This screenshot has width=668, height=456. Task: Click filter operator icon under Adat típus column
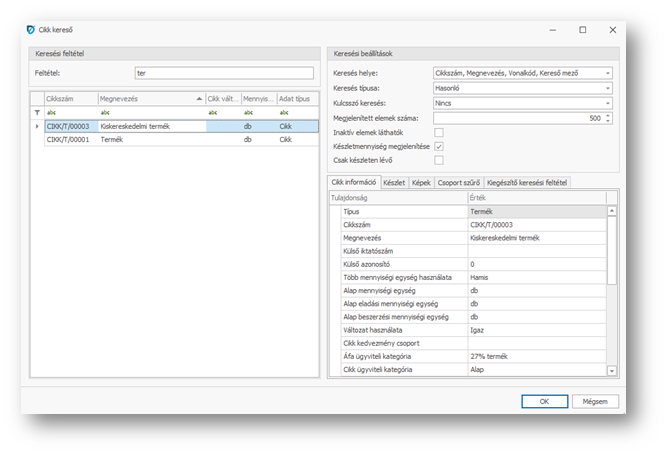(285, 113)
